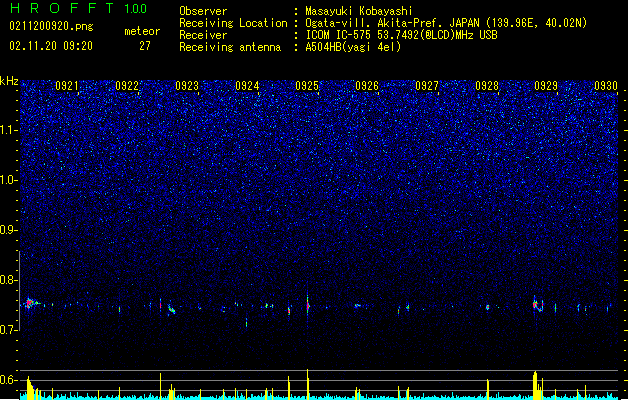Click the meteor echo just after 0920
The image size is (629, 400).
coord(30,303)
